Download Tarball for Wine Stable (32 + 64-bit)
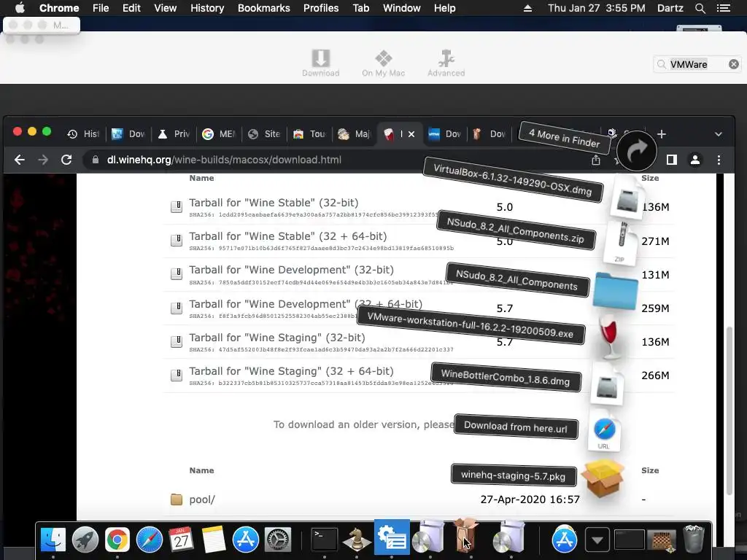The image size is (747, 560). click(x=287, y=236)
